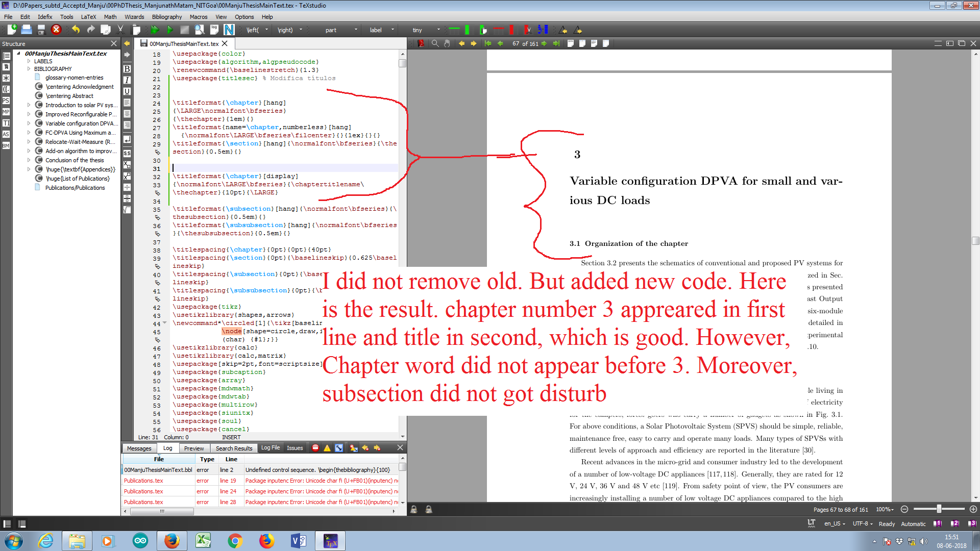Open the \left( delimiter dropdown

(266, 30)
